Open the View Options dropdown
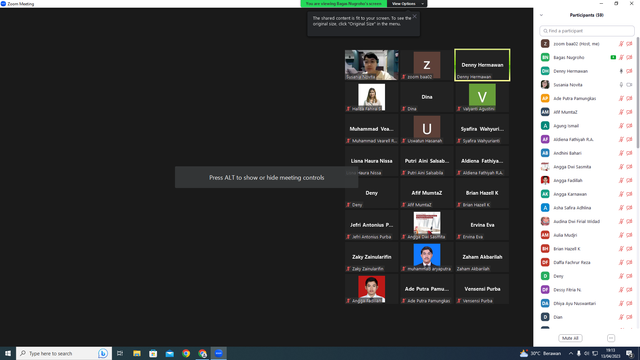The image size is (640, 360). (x=407, y=4)
